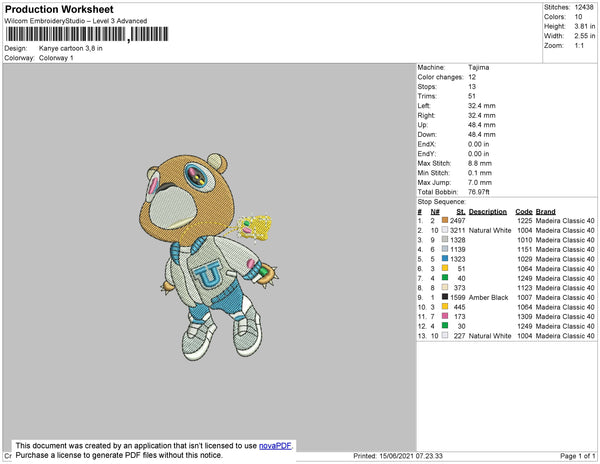
Task: Click the 'Page 1 of 1' footer text
Action: coord(578,456)
